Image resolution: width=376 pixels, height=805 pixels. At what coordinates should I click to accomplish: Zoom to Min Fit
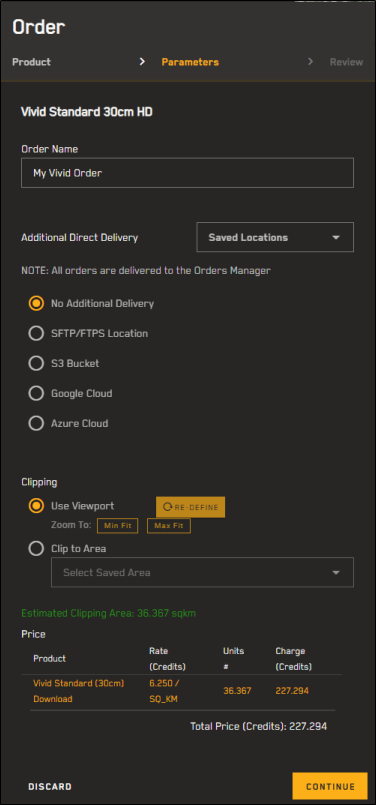118,526
